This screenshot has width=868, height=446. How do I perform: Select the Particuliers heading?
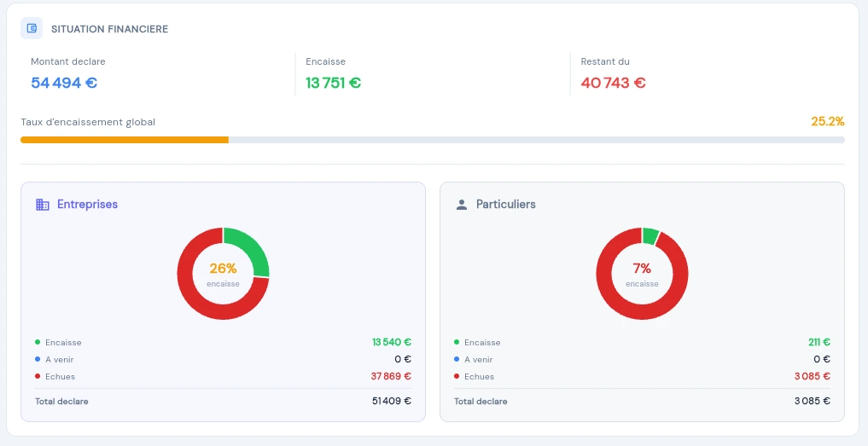pyautogui.click(x=506, y=205)
